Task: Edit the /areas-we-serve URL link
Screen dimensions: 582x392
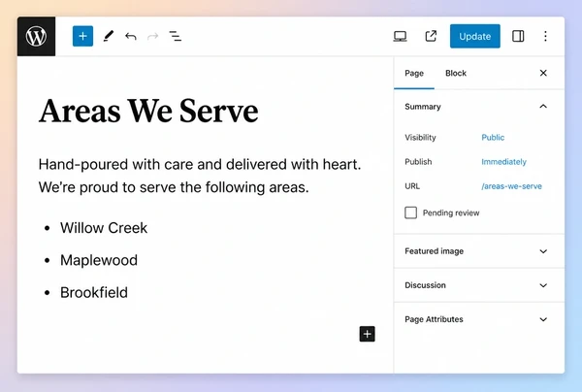Action: pos(511,186)
